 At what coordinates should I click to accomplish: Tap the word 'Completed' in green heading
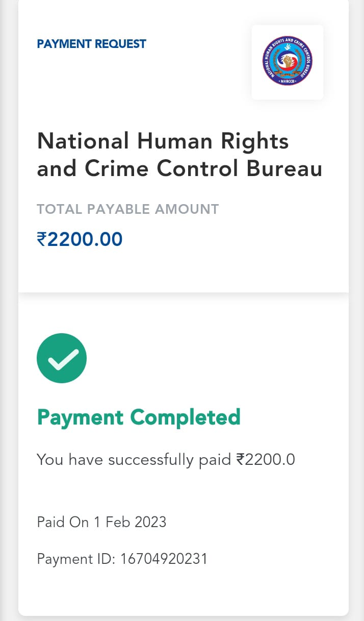coord(186,417)
